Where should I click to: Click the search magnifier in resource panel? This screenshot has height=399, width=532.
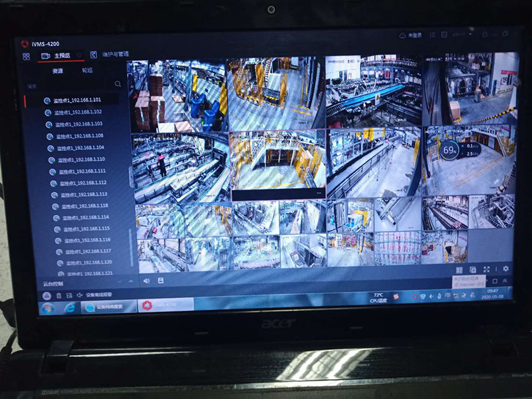[x=118, y=84]
